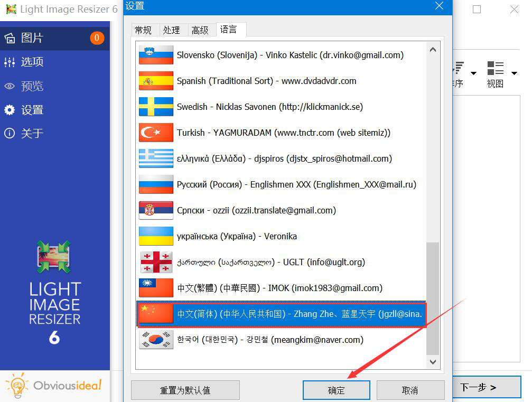The width and height of the screenshot is (532, 402).
Task: Select Slovensko (Slovenija) language
Action: coord(281,55)
